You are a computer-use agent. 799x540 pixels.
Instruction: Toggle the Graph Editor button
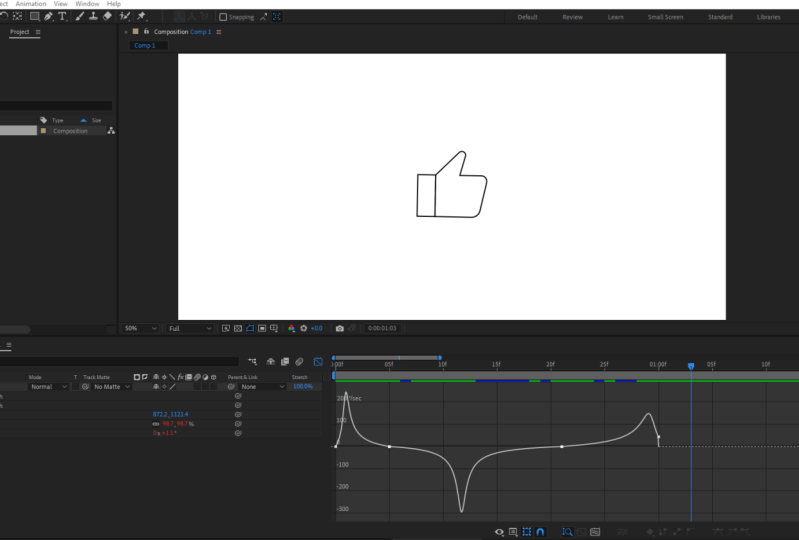click(318, 361)
